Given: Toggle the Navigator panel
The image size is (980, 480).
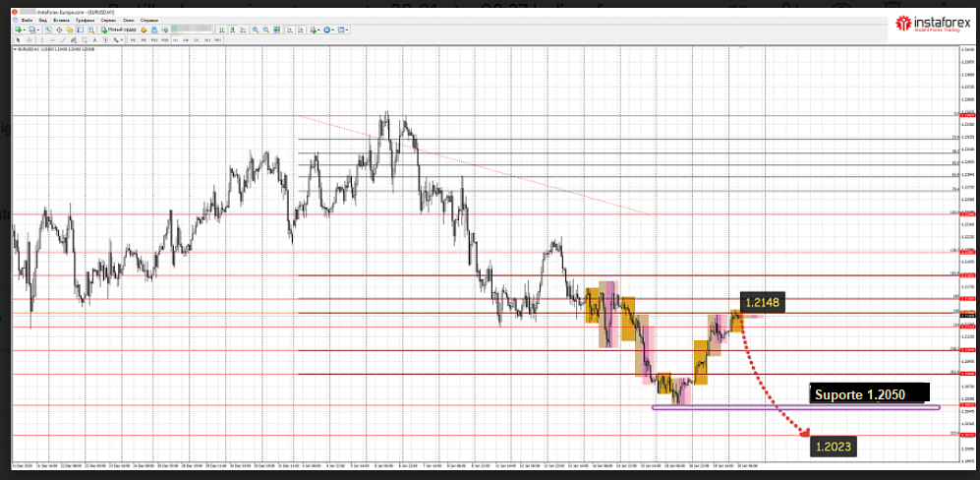Looking at the screenshot, I should point(70,30).
